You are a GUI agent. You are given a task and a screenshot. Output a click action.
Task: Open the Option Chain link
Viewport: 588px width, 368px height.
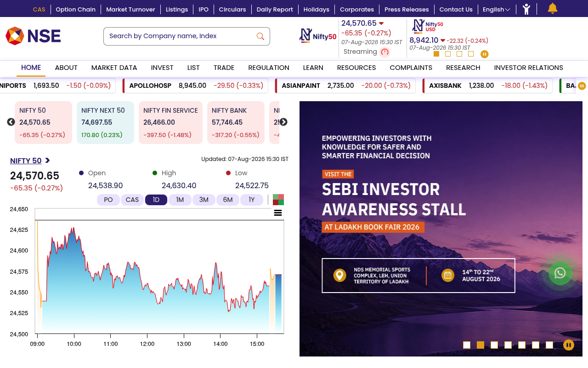coord(76,9)
